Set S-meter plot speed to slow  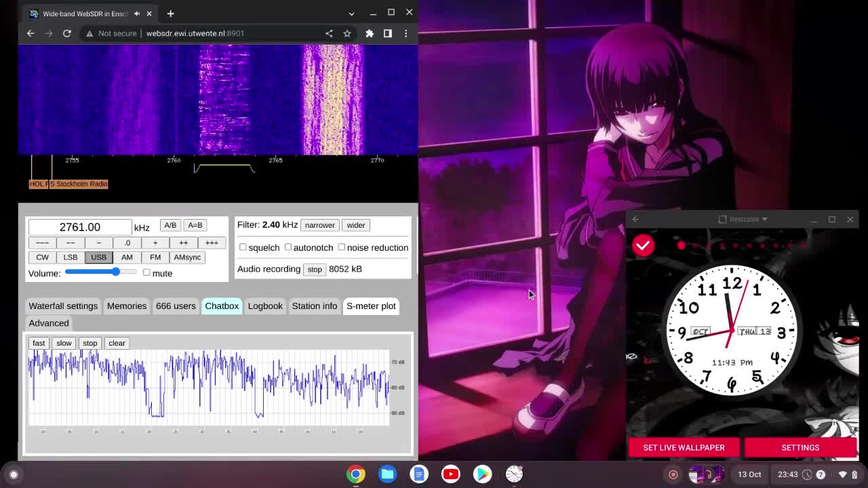pos(64,343)
